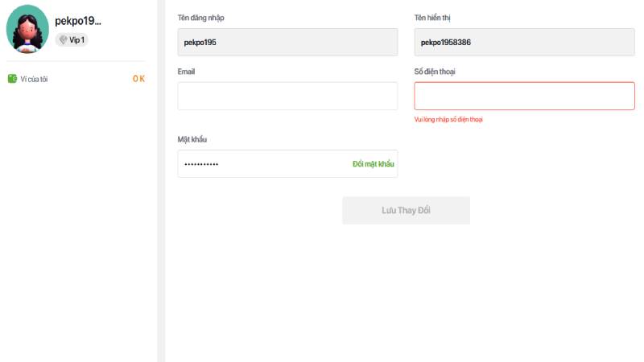Click the pekpo19... username heading

point(78,21)
